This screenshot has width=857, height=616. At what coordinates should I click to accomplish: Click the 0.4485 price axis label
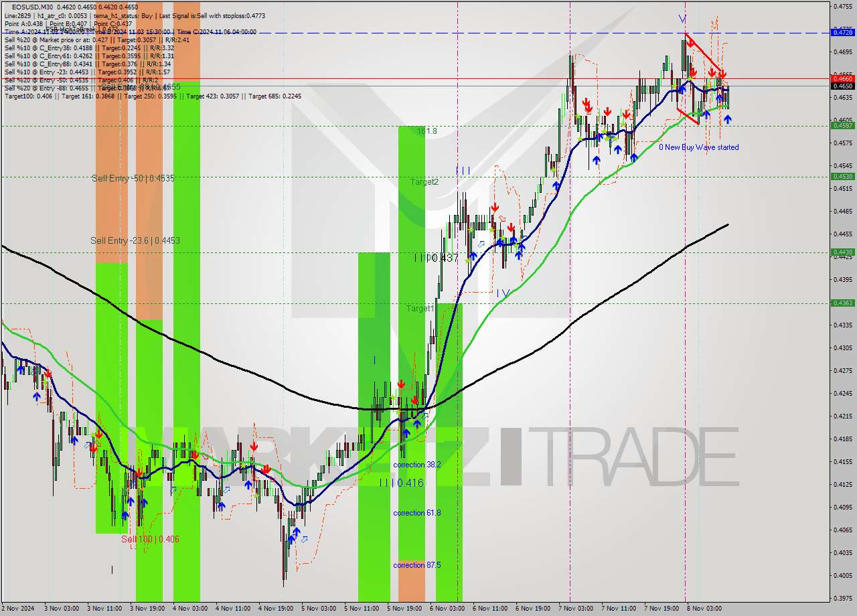click(842, 211)
